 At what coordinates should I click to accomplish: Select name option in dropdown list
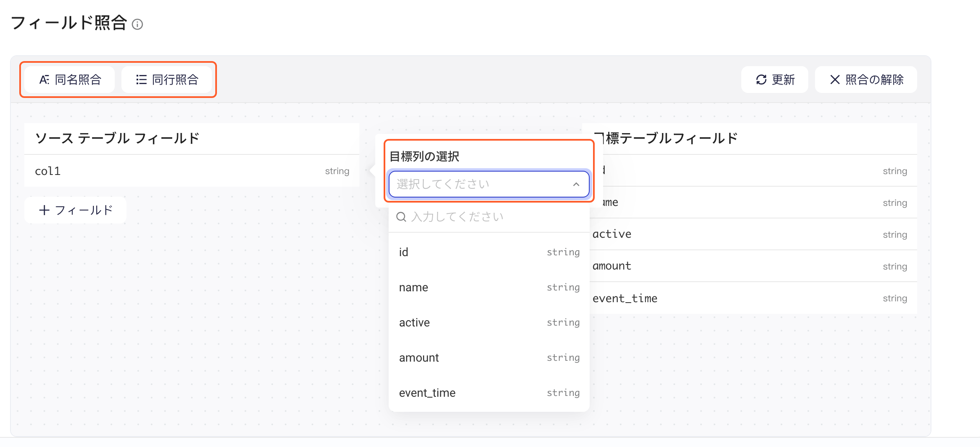[x=489, y=288]
